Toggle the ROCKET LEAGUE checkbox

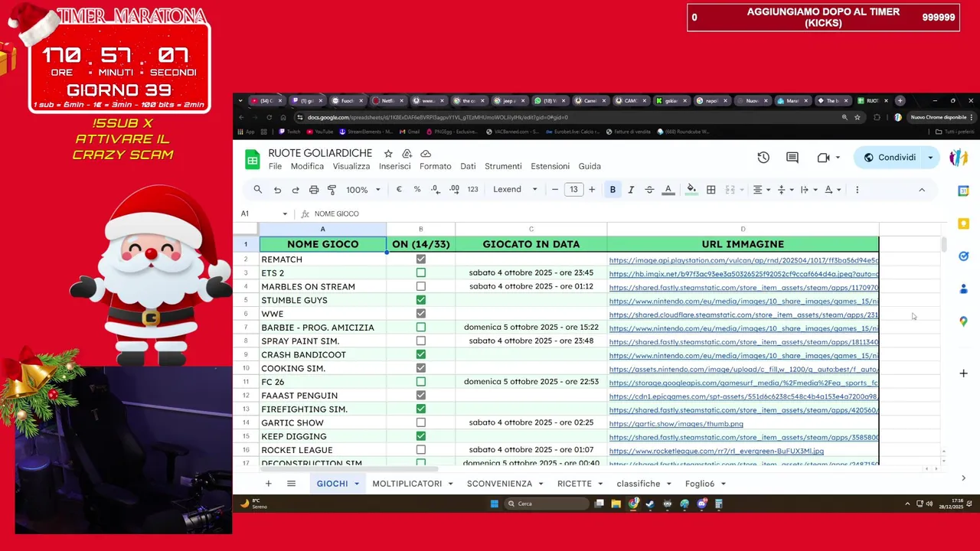420,450
